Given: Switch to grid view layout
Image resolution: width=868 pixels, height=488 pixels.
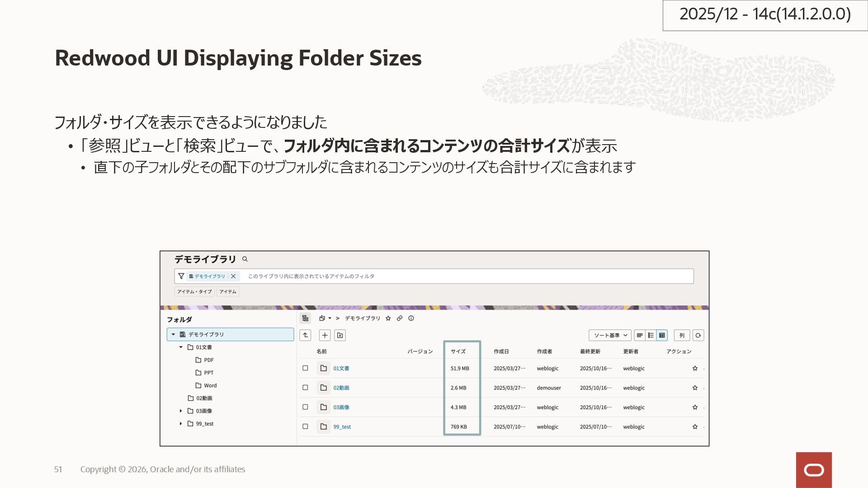Looking at the screenshot, I should click(x=640, y=335).
